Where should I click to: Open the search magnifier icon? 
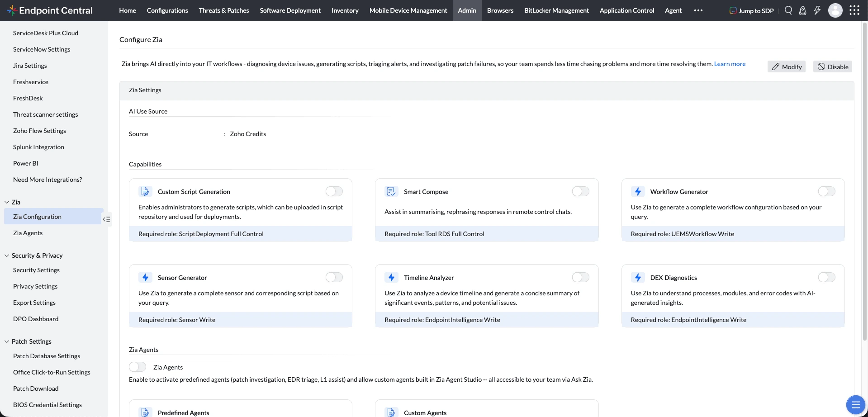click(x=788, y=10)
